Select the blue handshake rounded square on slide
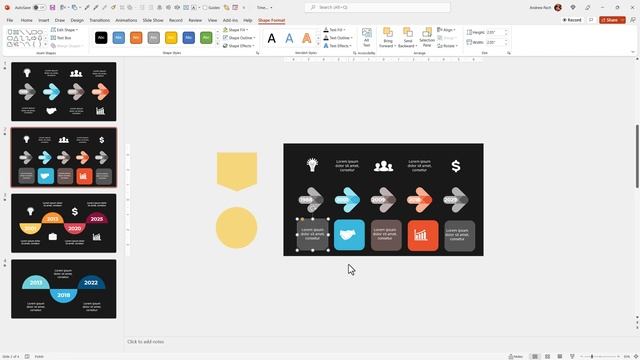 [x=349, y=235]
